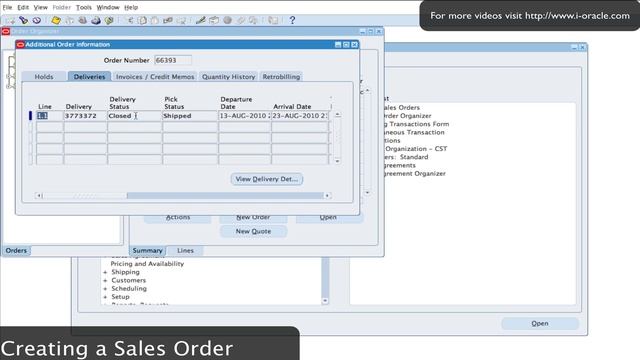Click the Pick Status cell Shipped
The width and height of the screenshot is (640, 360).
190,116
